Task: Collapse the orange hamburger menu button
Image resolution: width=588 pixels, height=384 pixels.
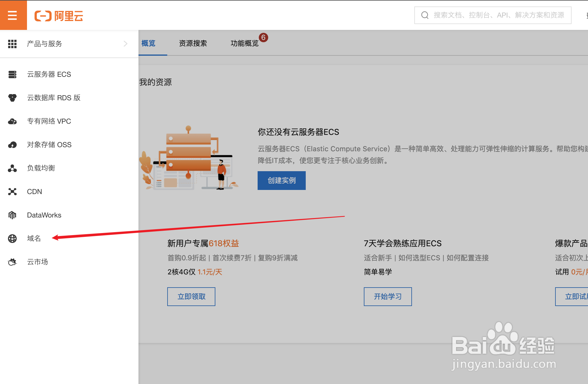Action: 12,15
